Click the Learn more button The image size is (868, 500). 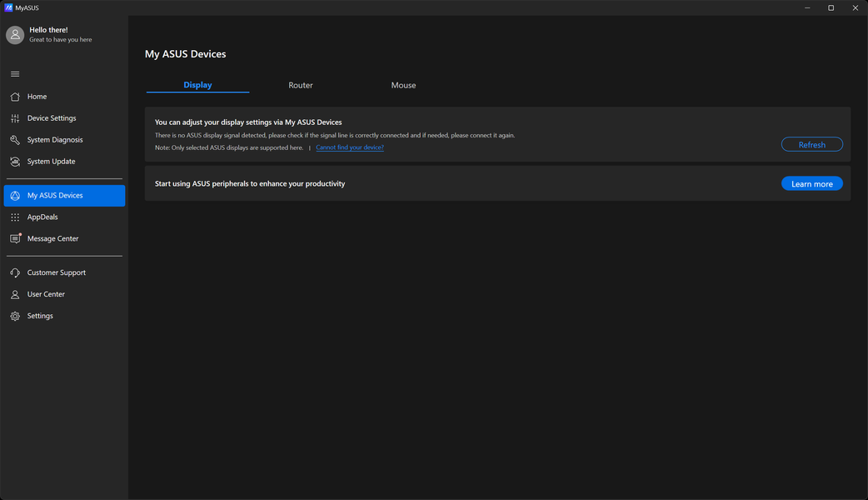(811, 183)
